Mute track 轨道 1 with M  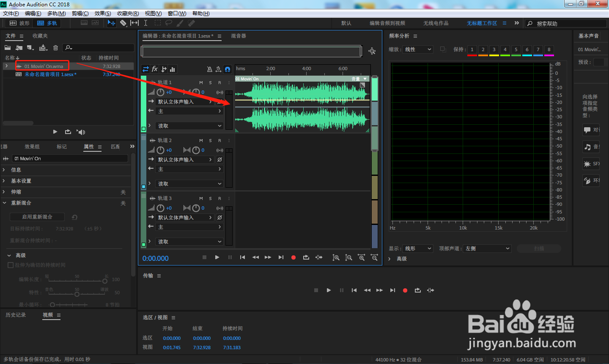(201, 82)
